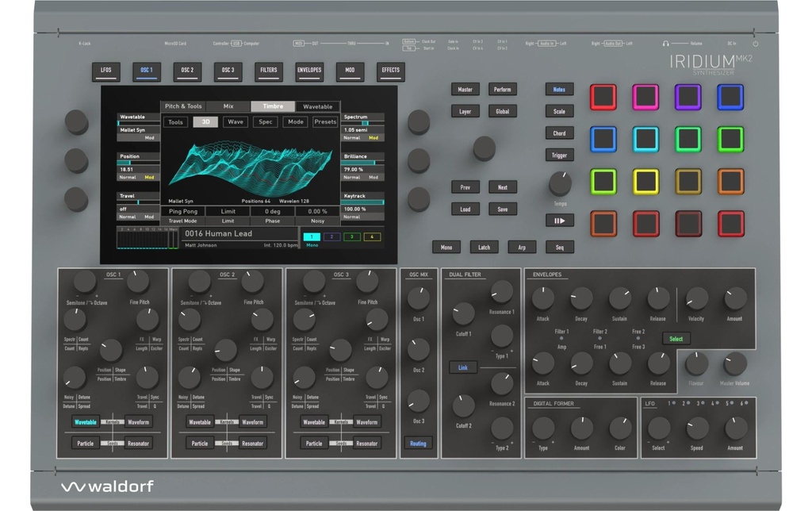Hit the yellow performance pad
812x511 pixels.
pyautogui.click(x=645, y=182)
